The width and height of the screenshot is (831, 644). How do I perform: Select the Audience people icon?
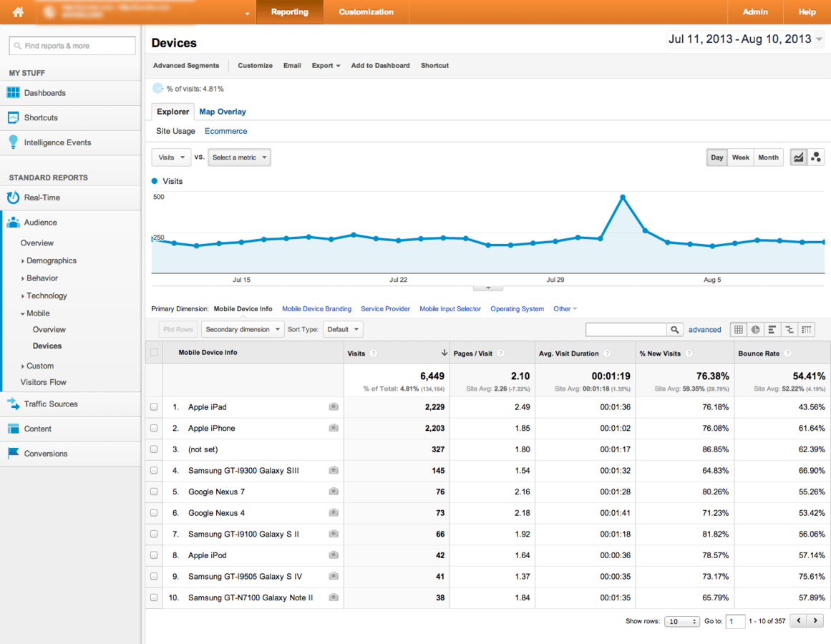point(13,223)
